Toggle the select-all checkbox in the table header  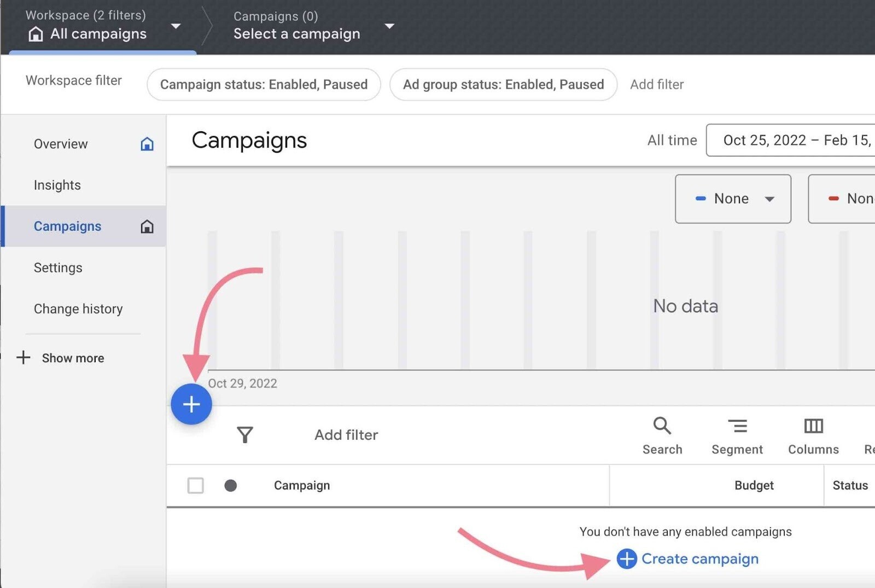click(x=195, y=485)
